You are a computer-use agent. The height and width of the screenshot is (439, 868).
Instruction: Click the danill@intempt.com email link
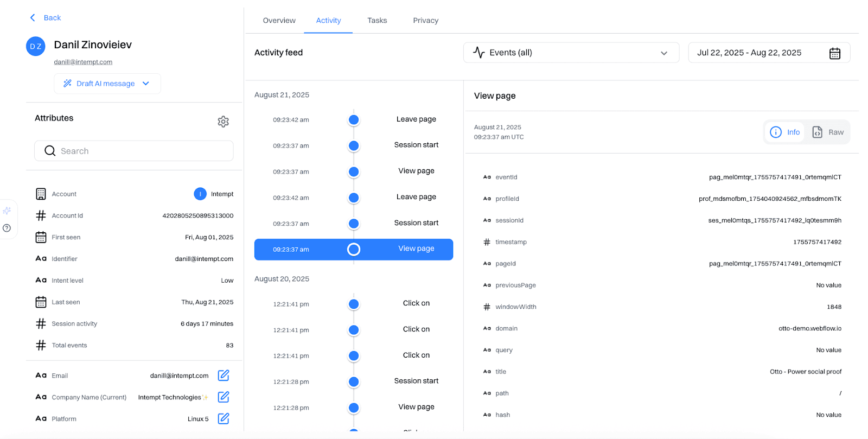point(83,62)
